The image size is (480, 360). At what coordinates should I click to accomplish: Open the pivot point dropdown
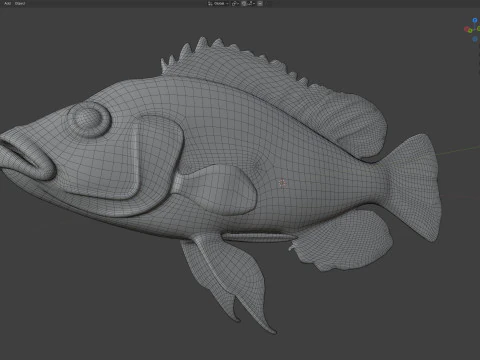(x=235, y=3)
